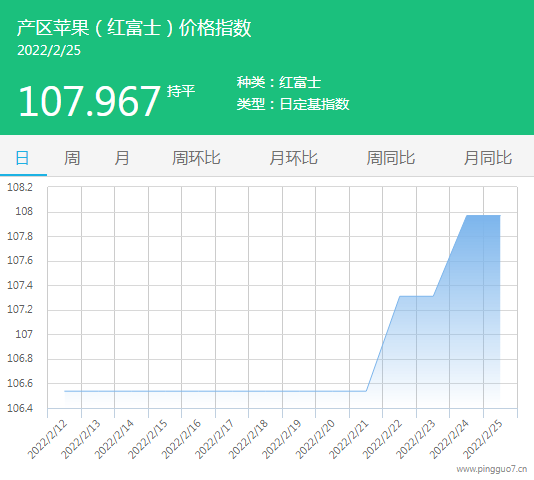The image size is (534, 480).
Task: Click the 2022/2/18 axis date label
Action: pos(248,439)
